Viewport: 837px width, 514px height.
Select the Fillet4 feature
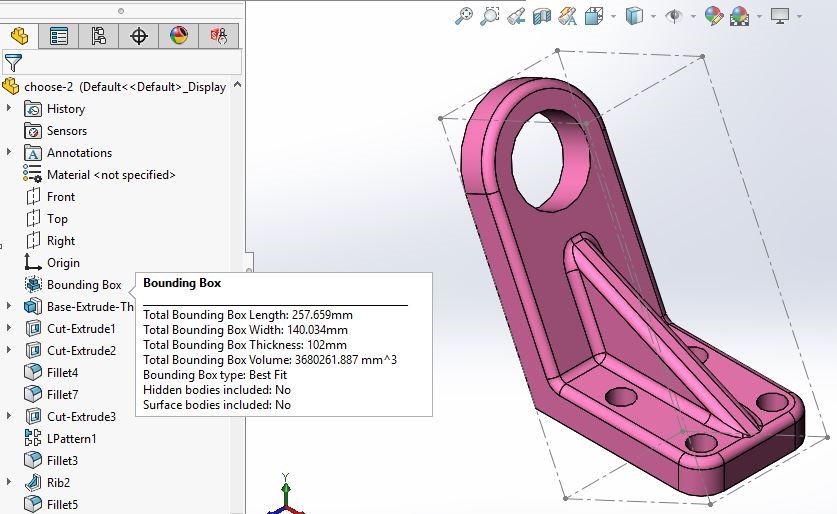point(51,373)
